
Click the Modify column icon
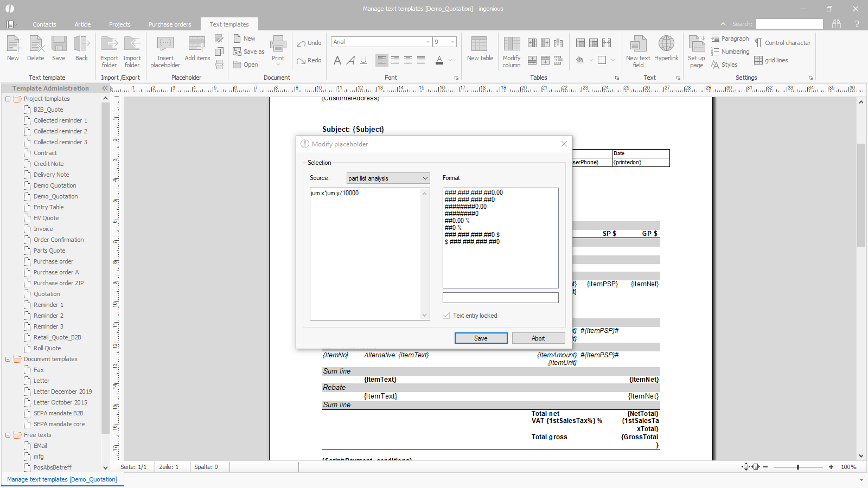coord(511,44)
